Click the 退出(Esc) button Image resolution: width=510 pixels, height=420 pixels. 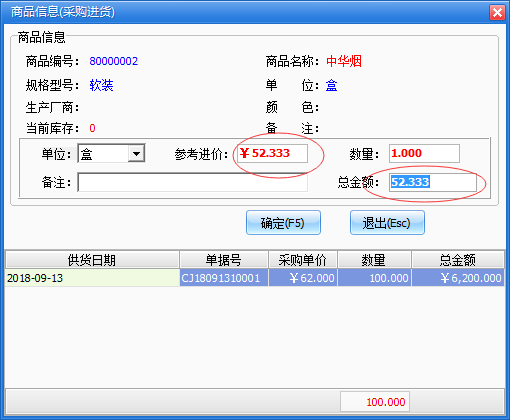[x=387, y=223]
